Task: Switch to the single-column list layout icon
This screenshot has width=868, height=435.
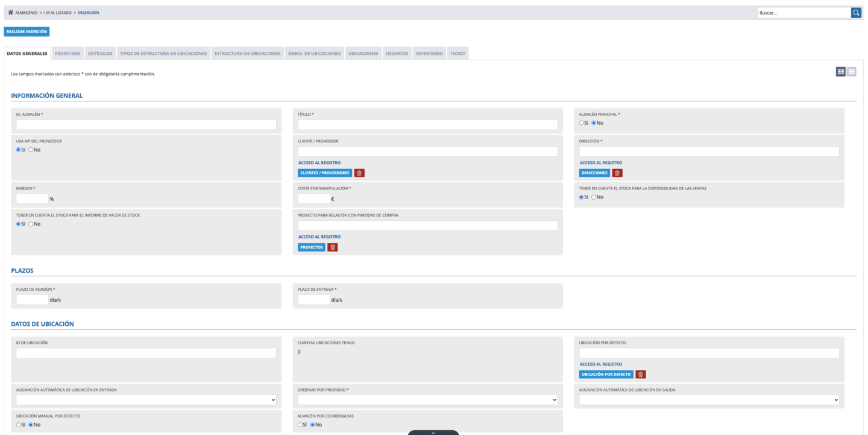Action: click(852, 72)
